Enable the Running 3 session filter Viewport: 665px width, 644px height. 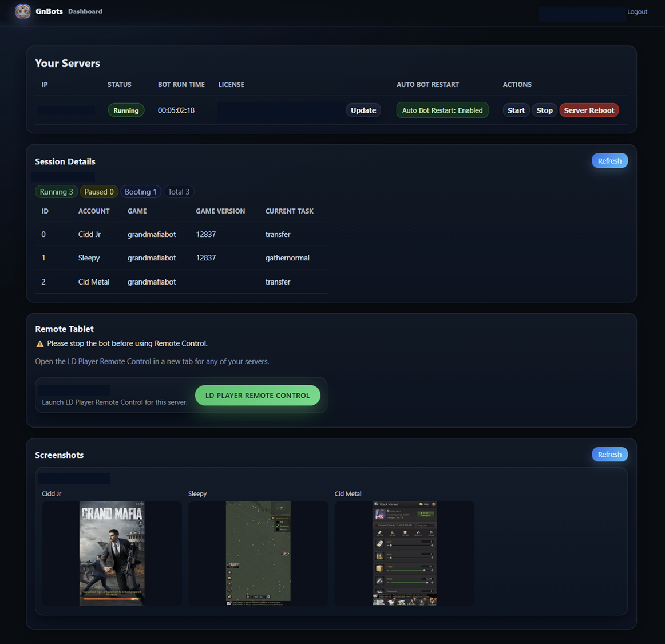tap(56, 192)
